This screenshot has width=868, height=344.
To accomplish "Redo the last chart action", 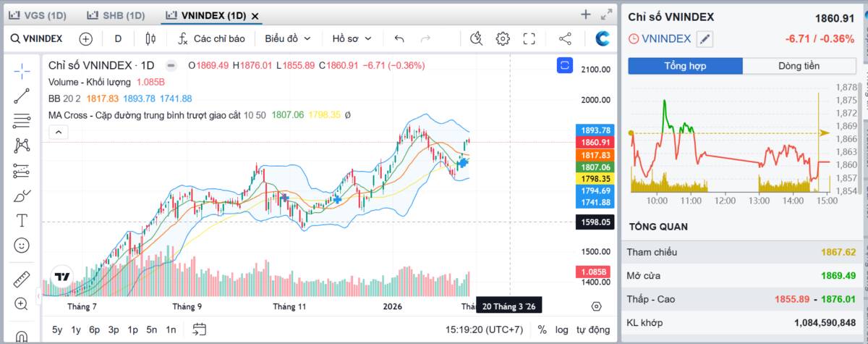I will (x=425, y=39).
